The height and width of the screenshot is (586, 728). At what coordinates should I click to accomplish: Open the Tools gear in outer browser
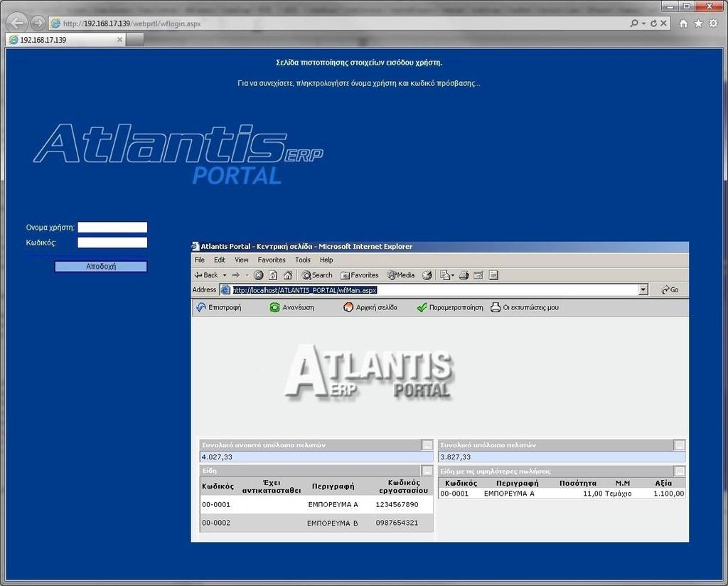pos(713,23)
